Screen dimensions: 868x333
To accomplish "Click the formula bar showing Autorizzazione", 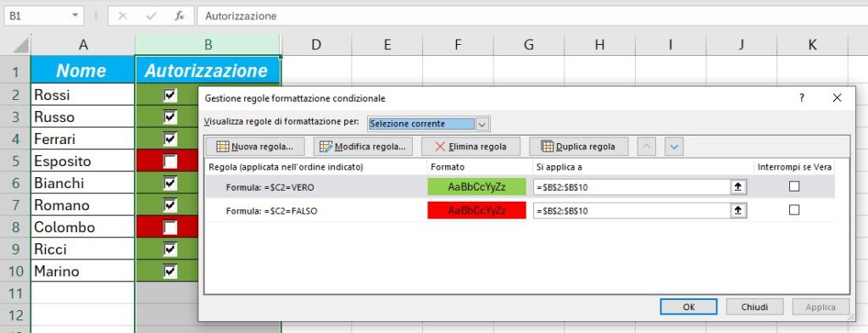I will [531, 16].
